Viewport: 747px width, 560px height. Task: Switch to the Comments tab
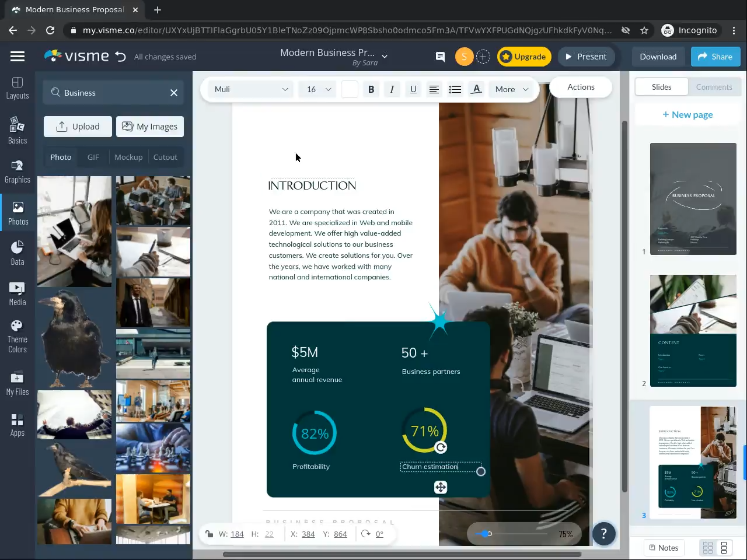tap(714, 87)
